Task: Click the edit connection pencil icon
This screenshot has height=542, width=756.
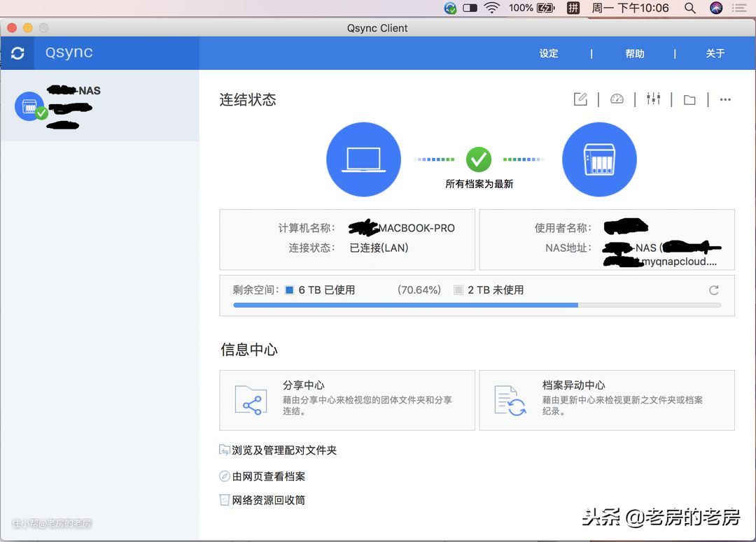Action: pyautogui.click(x=580, y=99)
